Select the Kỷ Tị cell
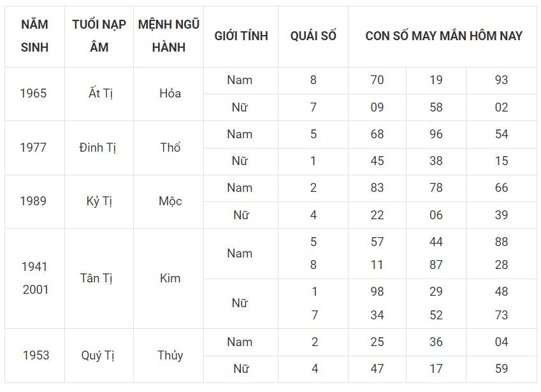This screenshot has width=541, height=392. tap(99, 201)
